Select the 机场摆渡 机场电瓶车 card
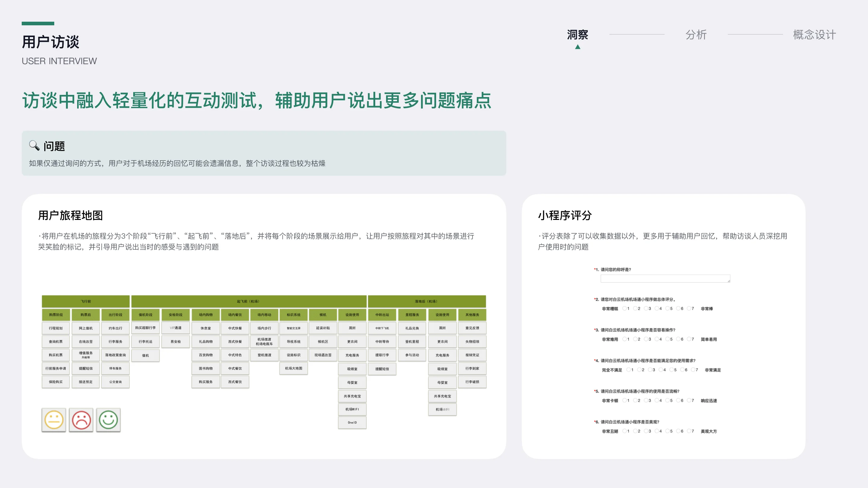The height and width of the screenshot is (488, 868). (x=264, y=342)
